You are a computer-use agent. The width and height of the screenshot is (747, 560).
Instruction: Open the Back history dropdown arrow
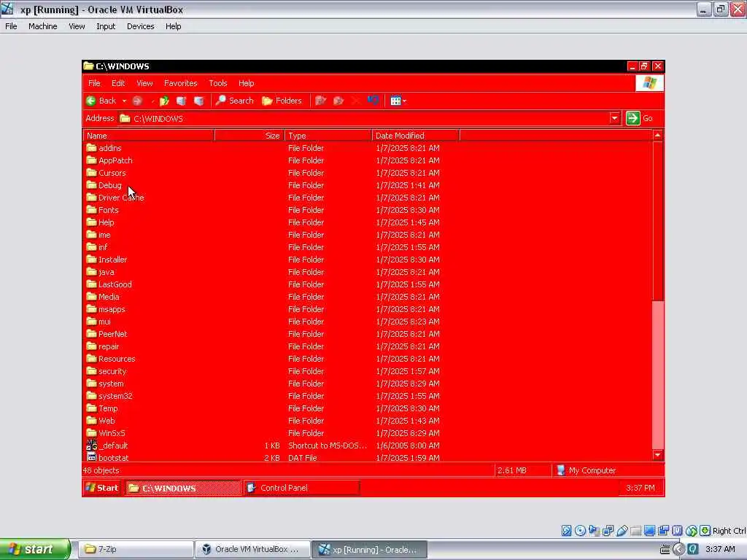tap(124, 101)
